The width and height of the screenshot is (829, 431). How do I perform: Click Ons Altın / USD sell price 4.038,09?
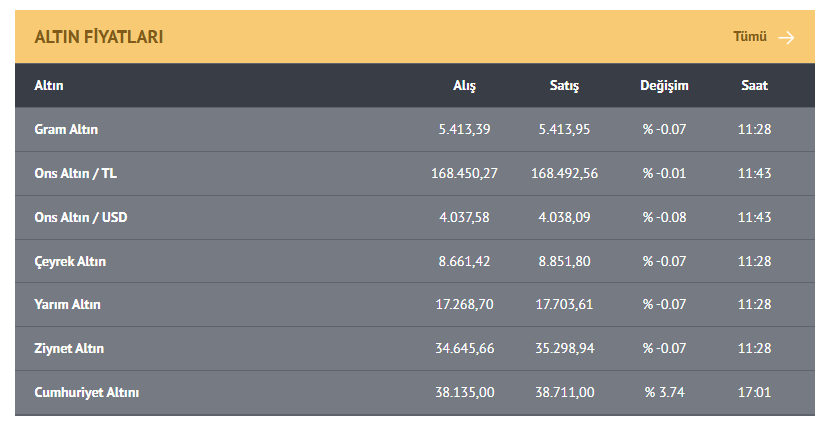pos(564,218)
